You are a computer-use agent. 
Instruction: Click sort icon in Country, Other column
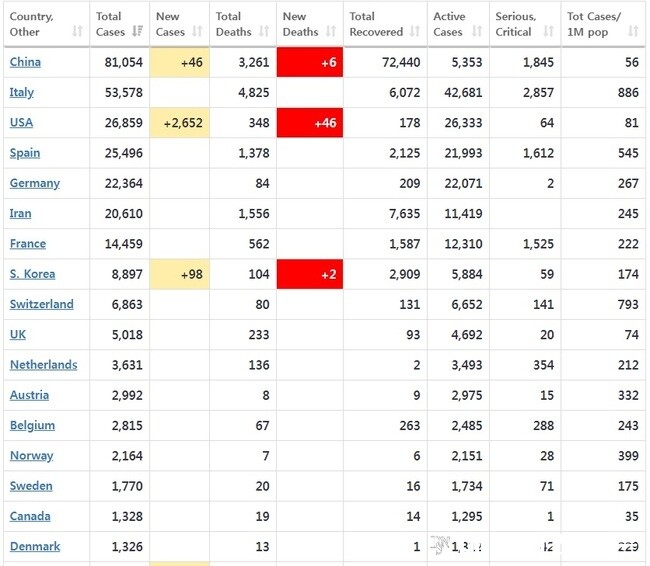tap(78, 32)
